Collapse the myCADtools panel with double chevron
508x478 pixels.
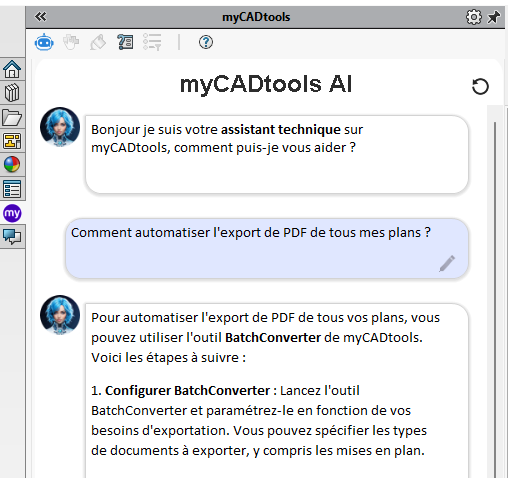pyautogui.click(x=41, y=16)
